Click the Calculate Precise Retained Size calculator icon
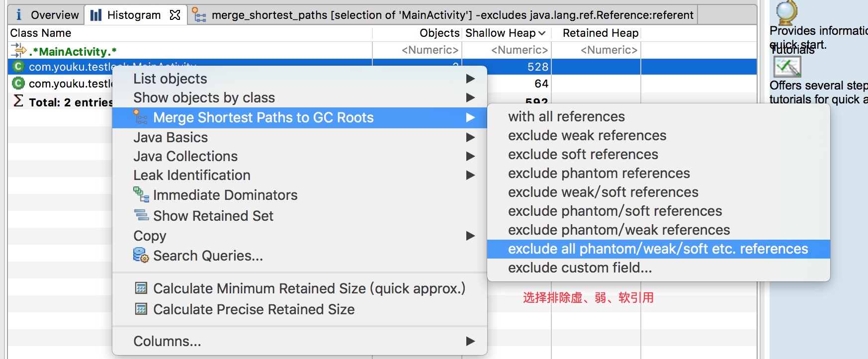This screenshot has height=359, width=868. pyautogui.click(x=141, y=309)
